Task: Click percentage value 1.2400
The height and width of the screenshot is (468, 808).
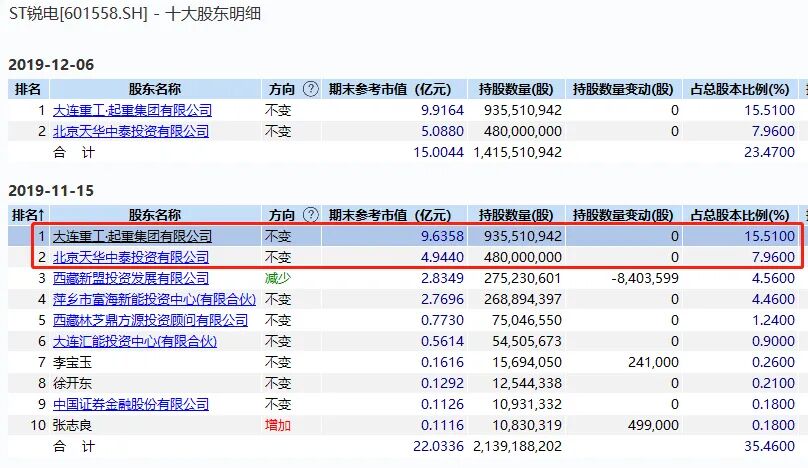Action: [x=773, y=320]
